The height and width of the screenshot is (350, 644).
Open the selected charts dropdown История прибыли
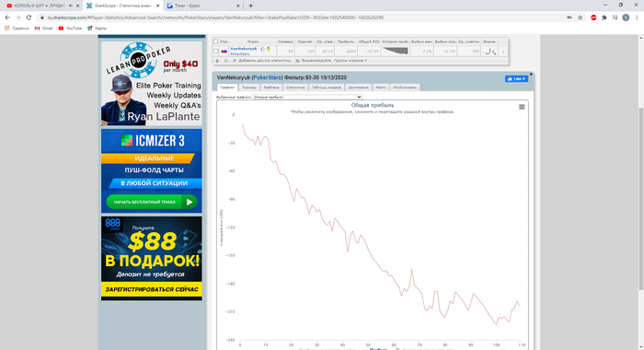(x=307, y=97)
